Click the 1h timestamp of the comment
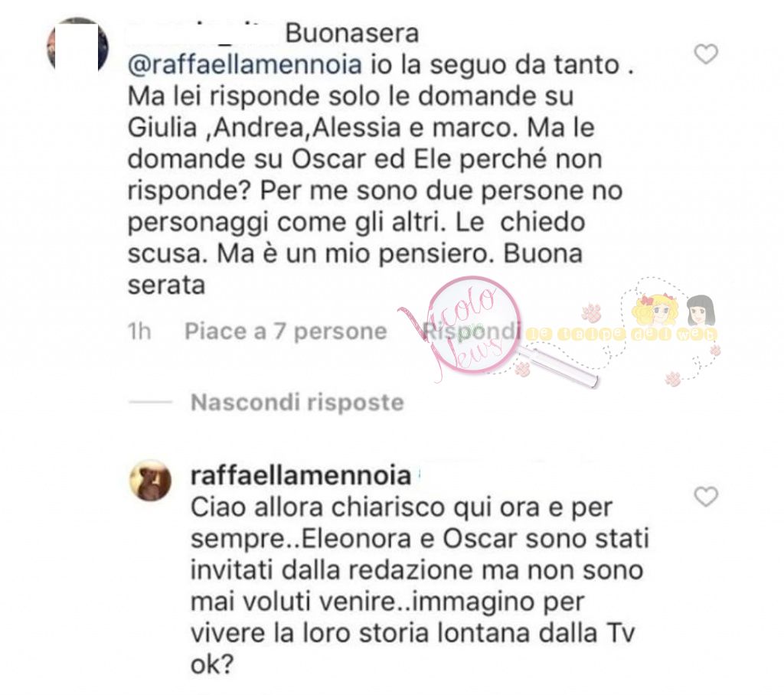 pos(139,331)
